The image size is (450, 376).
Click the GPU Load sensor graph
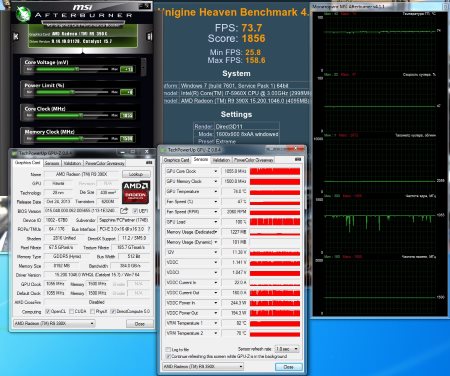[x=275, y=222]
